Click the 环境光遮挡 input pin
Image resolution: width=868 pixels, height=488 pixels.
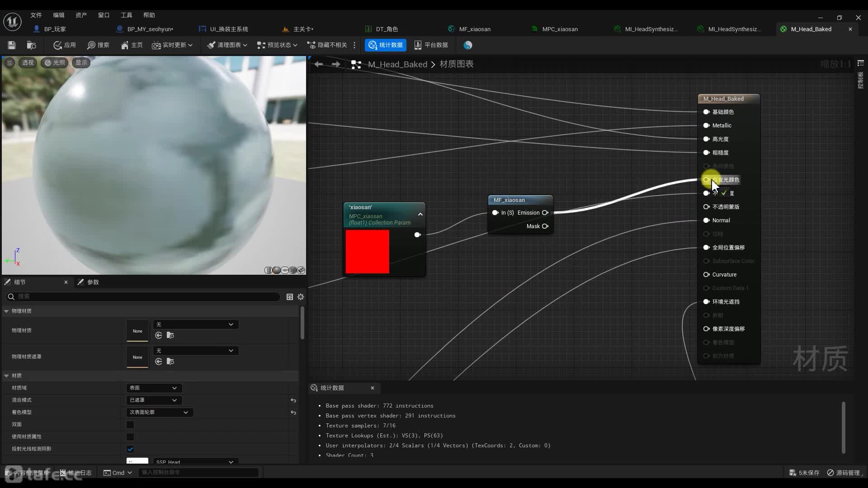tap(706, 302)
